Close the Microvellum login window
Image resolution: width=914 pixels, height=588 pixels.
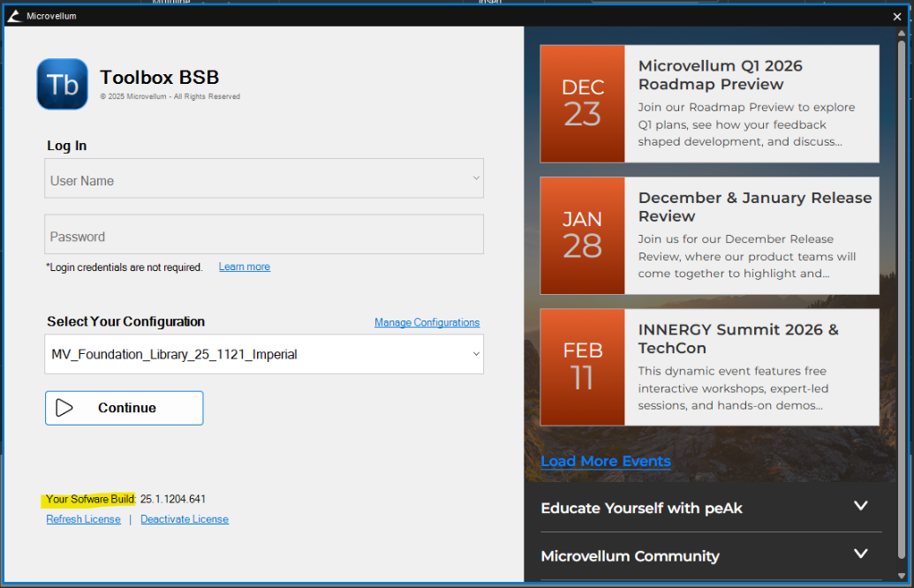point(897,16)
